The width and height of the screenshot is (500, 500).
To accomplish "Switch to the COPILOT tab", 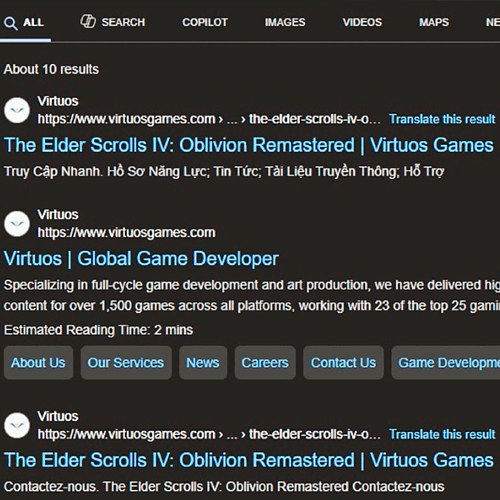I will coord(205,22).
